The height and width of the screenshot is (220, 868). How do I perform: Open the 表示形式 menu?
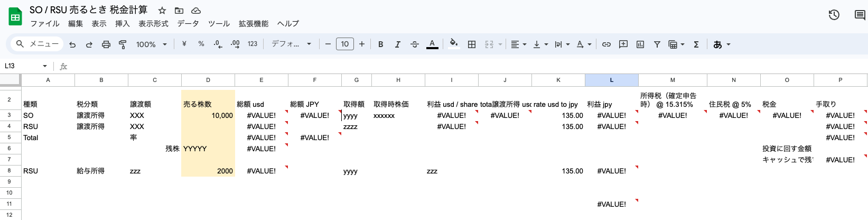pos(153,24)
